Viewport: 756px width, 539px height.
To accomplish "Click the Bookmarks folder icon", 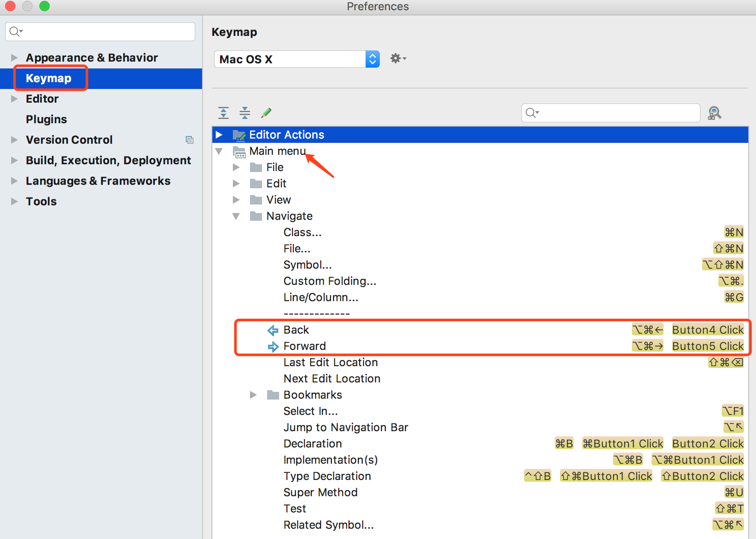I will 273,394.
